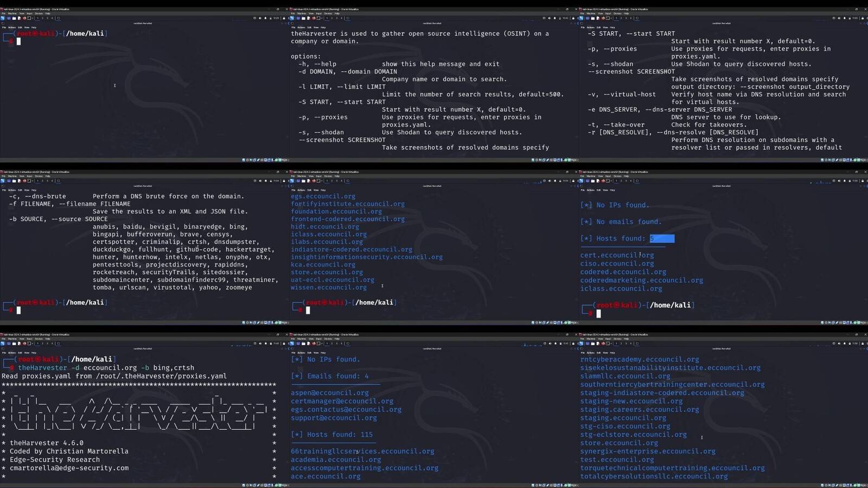Click lock-screen icon in the empty-prompt window panel
868x488 pixels.
click(x=284, y=18)
